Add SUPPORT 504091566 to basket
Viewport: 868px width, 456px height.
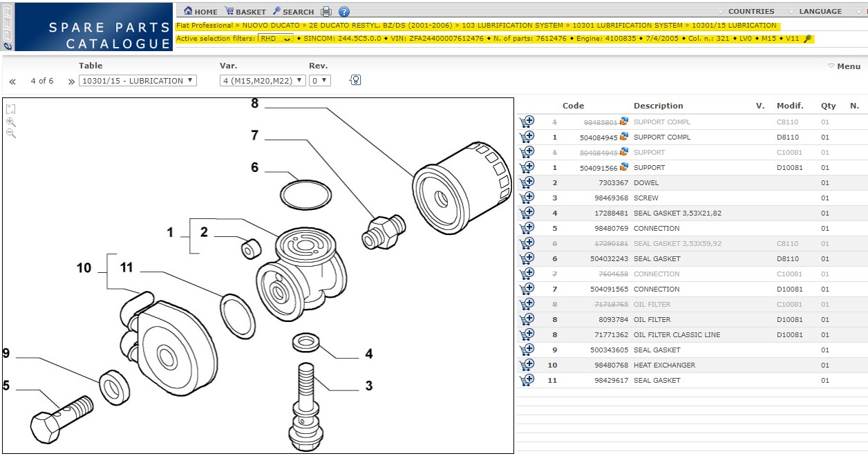pos(527,167)
